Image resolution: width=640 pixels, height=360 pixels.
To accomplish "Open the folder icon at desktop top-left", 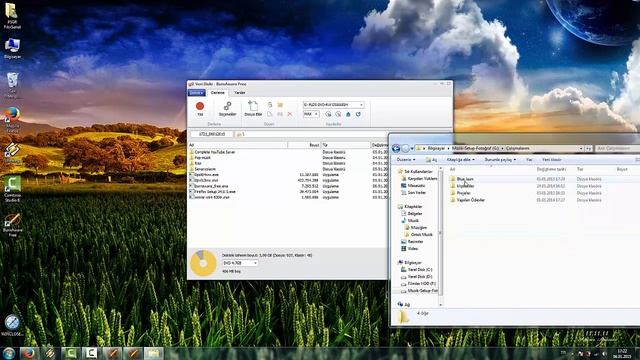I will point(12,16).
